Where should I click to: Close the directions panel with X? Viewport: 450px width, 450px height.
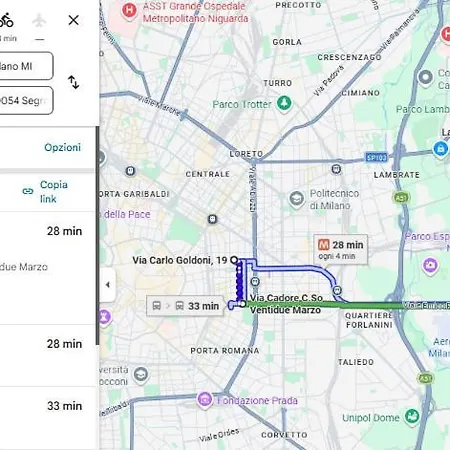coord(74,20)
